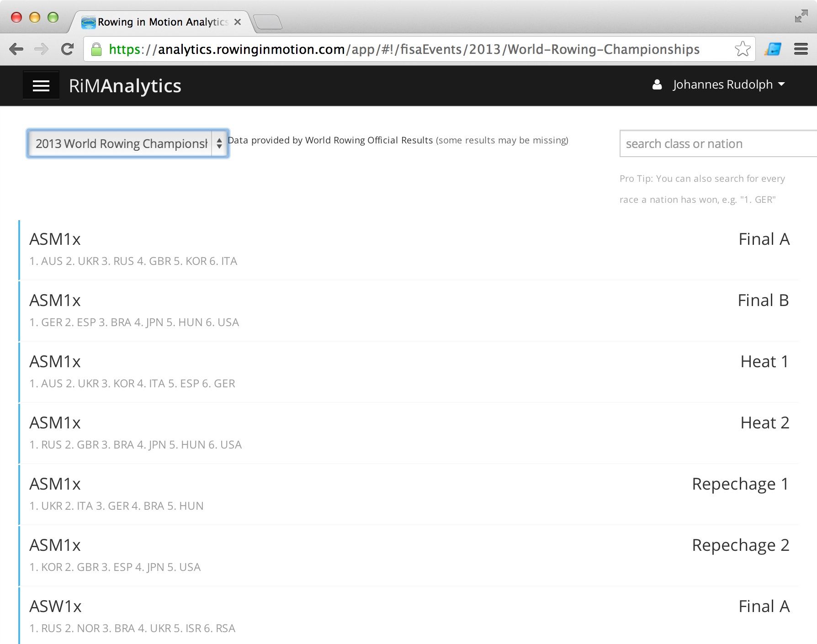Open a new browser tab
The height and width of the screenshot is (644, 817).
268,22
